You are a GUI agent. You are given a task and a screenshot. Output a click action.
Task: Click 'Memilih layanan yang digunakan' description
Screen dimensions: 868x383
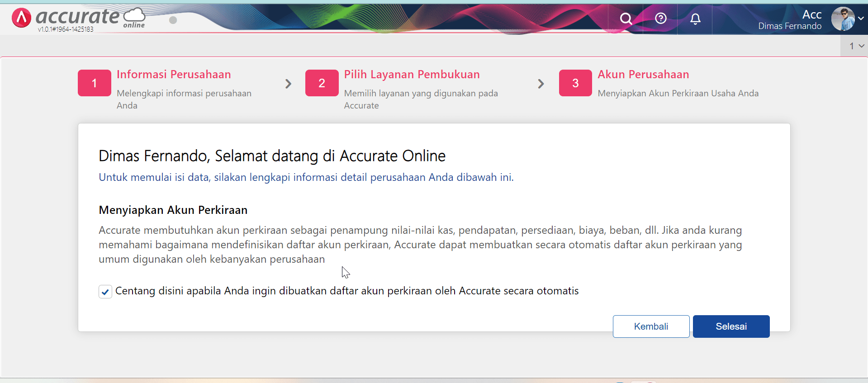pyautogui.click(x=421, y=99)
